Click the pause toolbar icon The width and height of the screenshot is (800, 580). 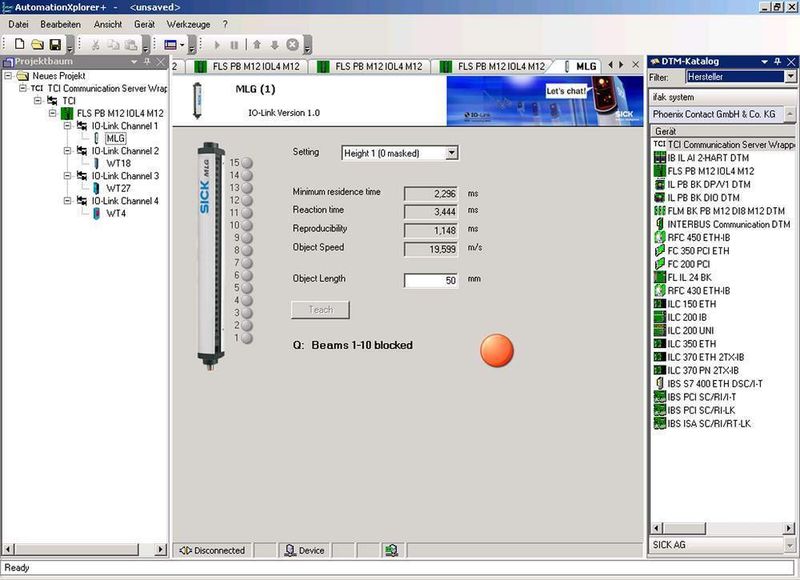point(234,44)
